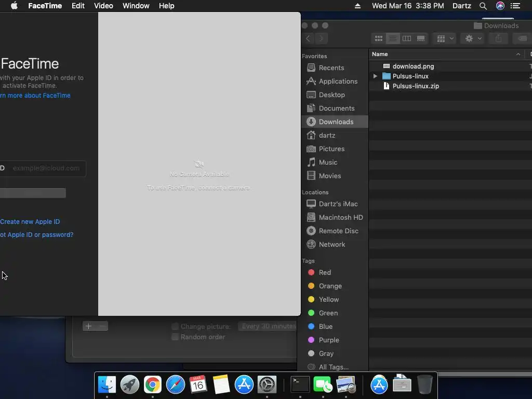Open Learn more about FaceTime link
This screenshot has height=399, width=532.
[x=35, y=96]
